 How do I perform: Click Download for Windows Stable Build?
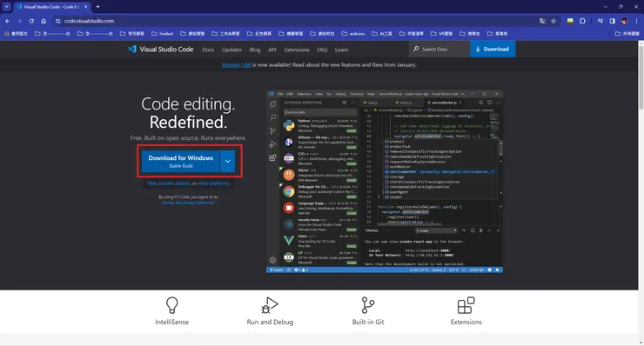(181, 162)
